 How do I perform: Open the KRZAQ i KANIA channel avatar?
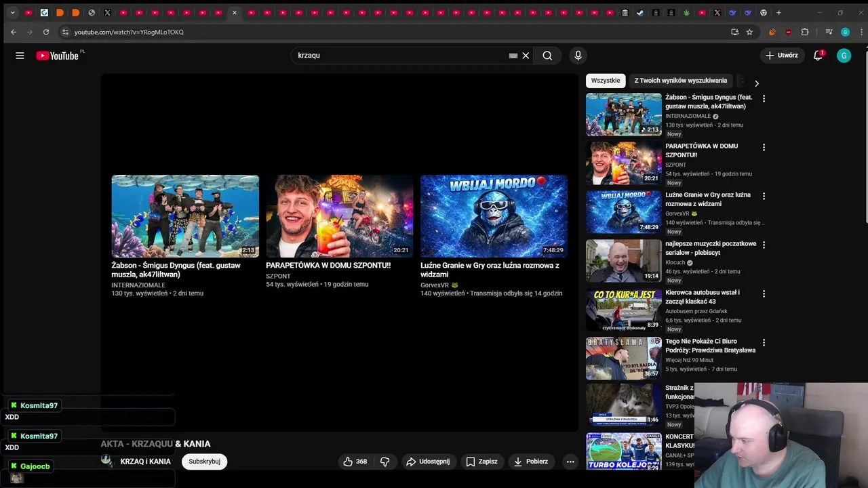[106, 461]
